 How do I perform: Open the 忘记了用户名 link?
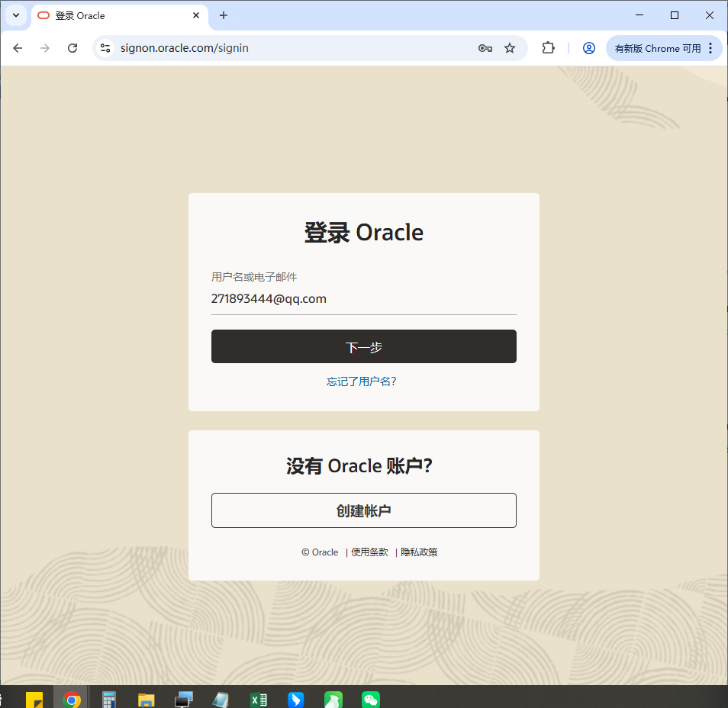pos(362,381)
